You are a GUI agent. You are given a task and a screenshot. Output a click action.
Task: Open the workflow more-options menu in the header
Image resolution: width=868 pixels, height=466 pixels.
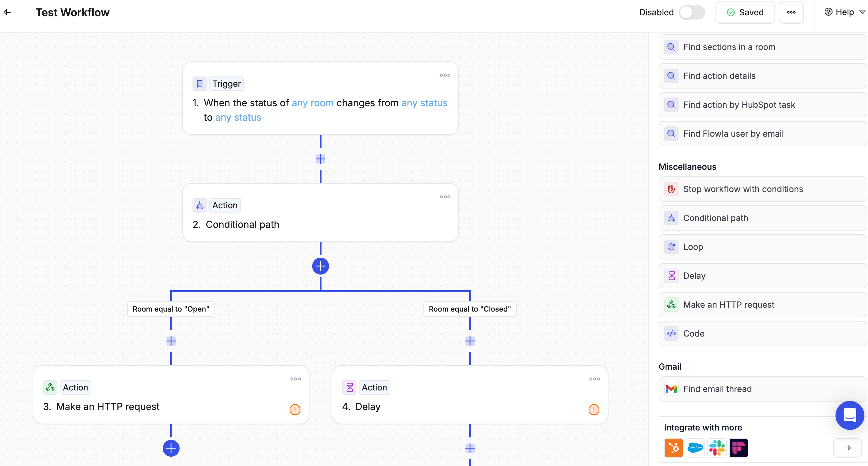[x=791, y=12]
